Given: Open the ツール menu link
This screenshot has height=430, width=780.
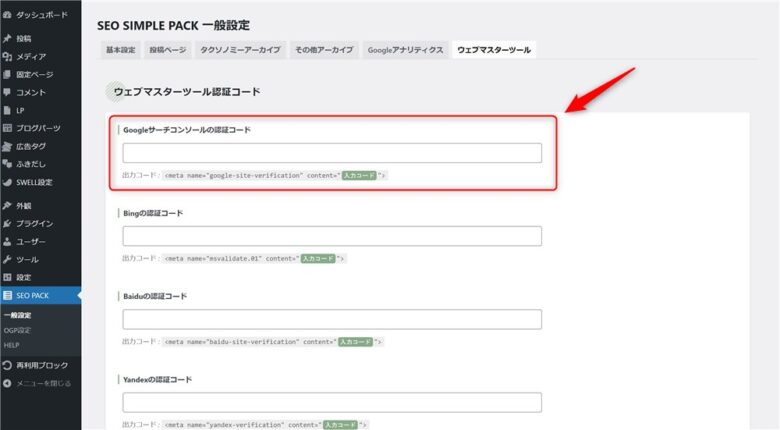Looking at the screenshot, I should [27, 259].
